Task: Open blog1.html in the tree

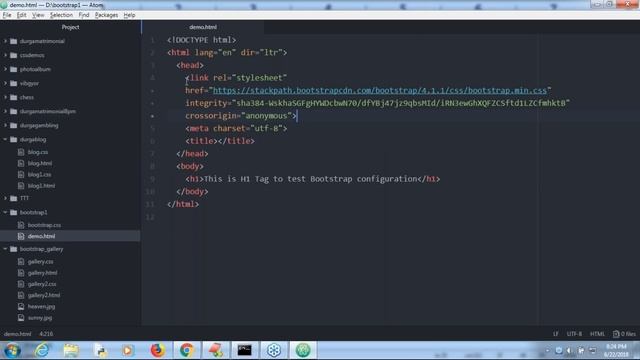Action: (41, 186)
